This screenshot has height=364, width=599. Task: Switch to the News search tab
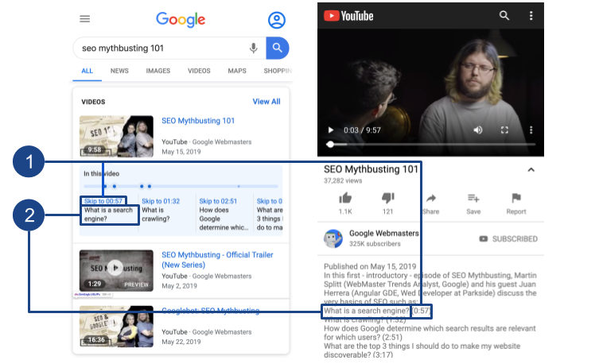click(x=119, y=71)
